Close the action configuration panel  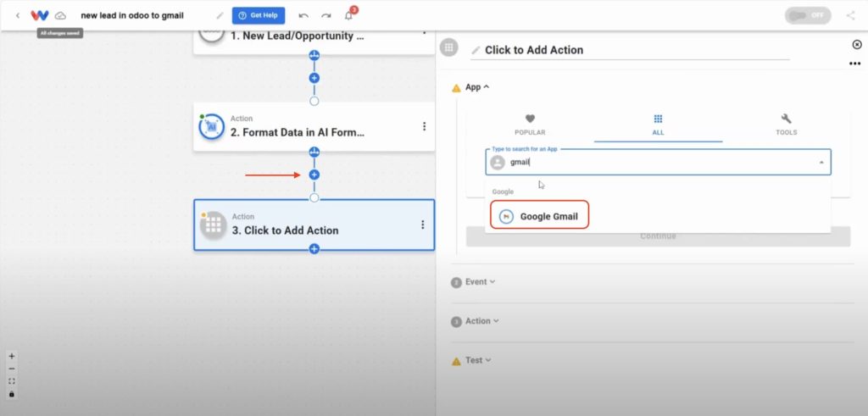click(x=857, y=44)
